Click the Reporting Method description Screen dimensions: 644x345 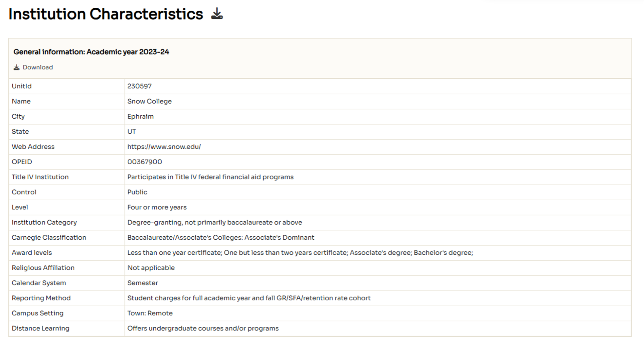tap(249, 298)
